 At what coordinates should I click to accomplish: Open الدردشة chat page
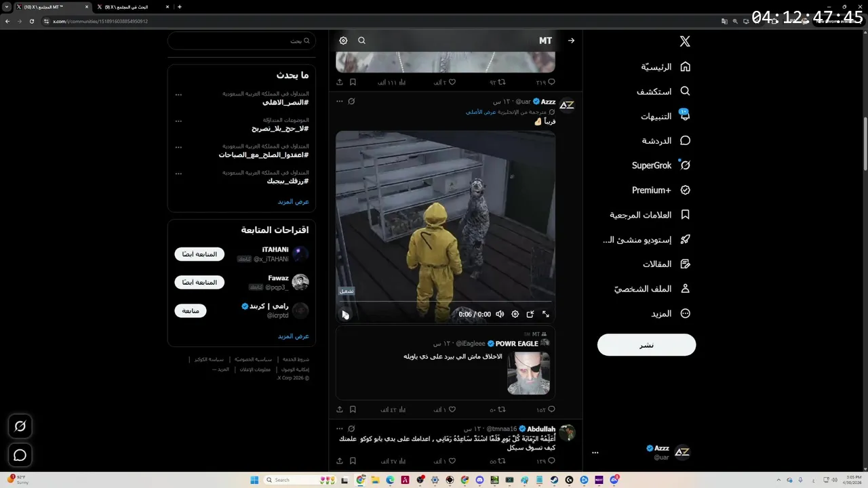point(666,140)
